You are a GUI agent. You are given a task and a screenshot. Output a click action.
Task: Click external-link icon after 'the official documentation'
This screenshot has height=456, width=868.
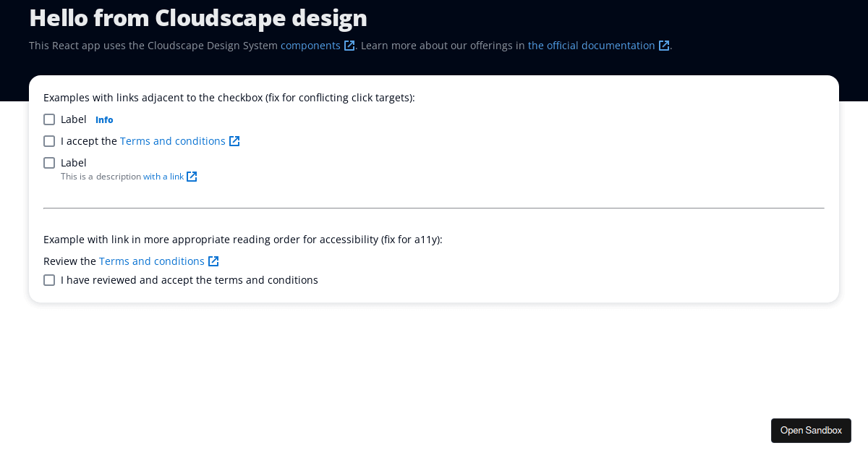664,46
